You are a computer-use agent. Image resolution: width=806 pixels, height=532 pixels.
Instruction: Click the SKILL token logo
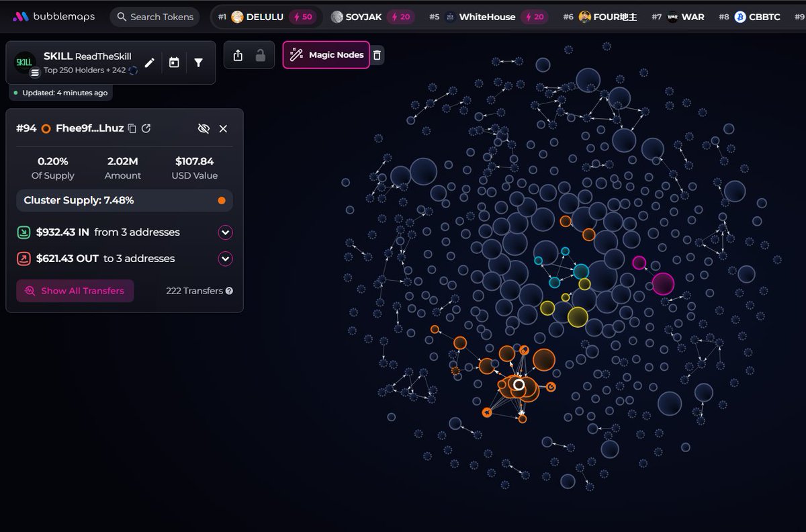pos(26,62)
